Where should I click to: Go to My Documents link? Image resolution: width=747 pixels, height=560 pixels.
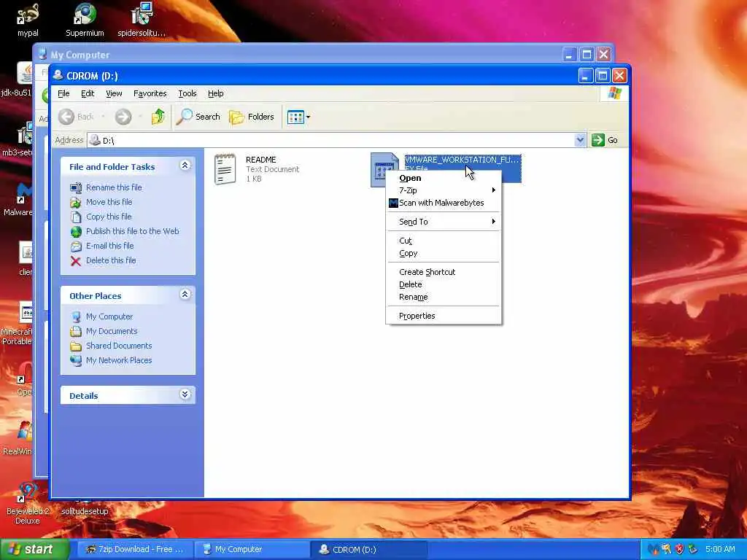(112, 331)
